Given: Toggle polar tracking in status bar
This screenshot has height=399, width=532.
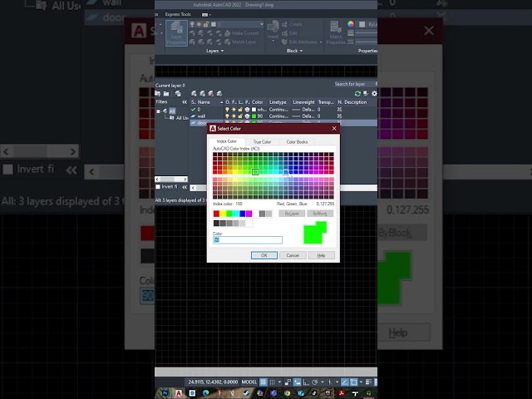Looking at the screenshot, I should [x=314, y=382].
